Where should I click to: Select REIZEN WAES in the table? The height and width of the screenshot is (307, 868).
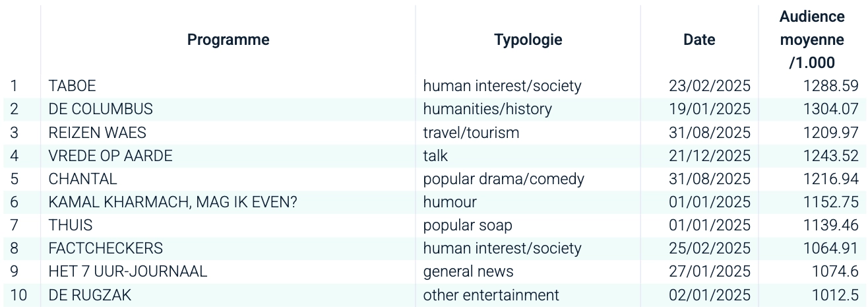[x=90, y=133]
